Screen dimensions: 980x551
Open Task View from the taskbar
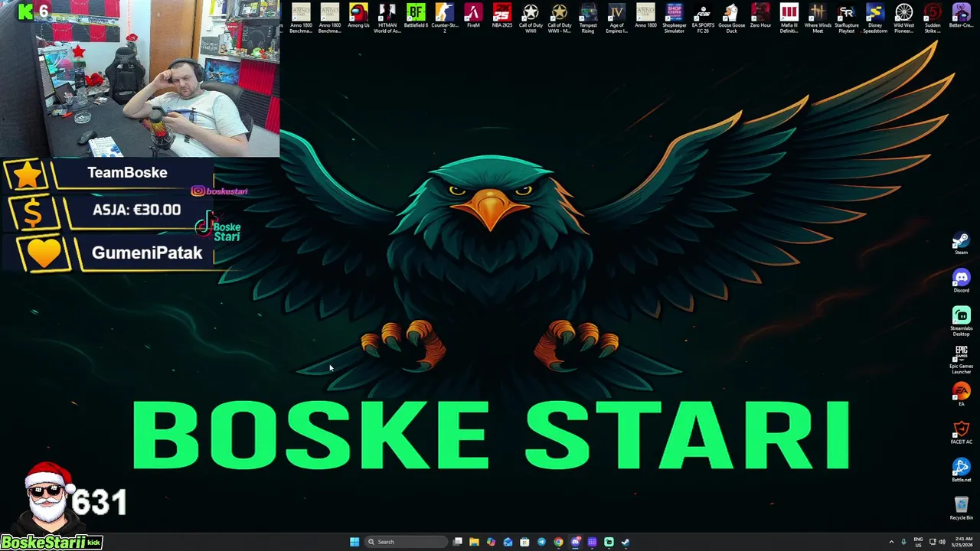(x=457, y=542)
